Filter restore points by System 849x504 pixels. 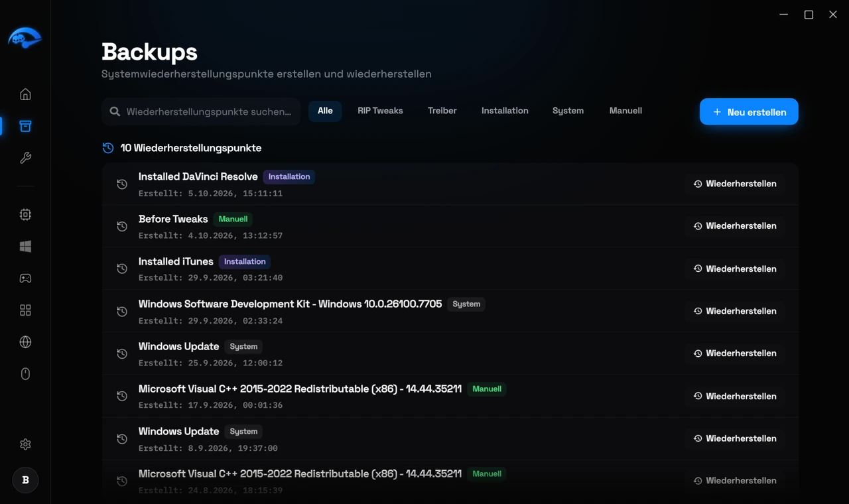click(568, 111)
